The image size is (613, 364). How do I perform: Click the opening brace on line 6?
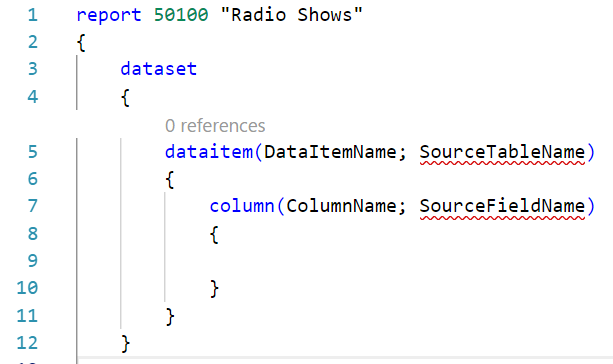pos(170,179)
